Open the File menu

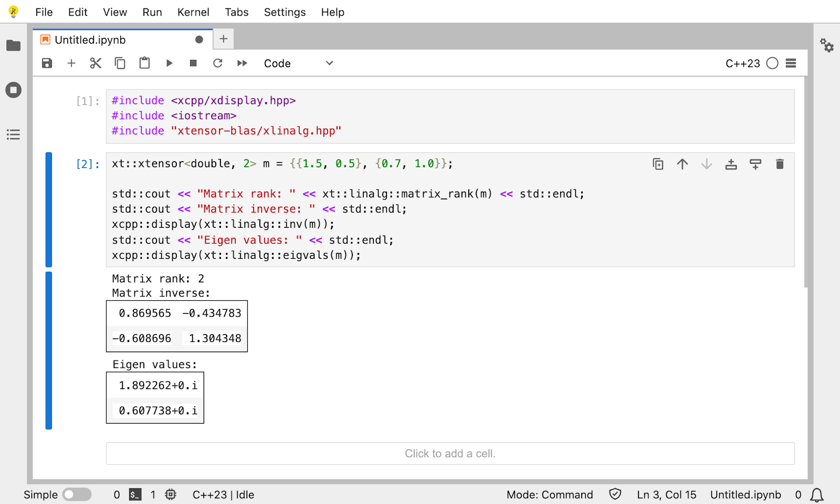coord(44,12)
